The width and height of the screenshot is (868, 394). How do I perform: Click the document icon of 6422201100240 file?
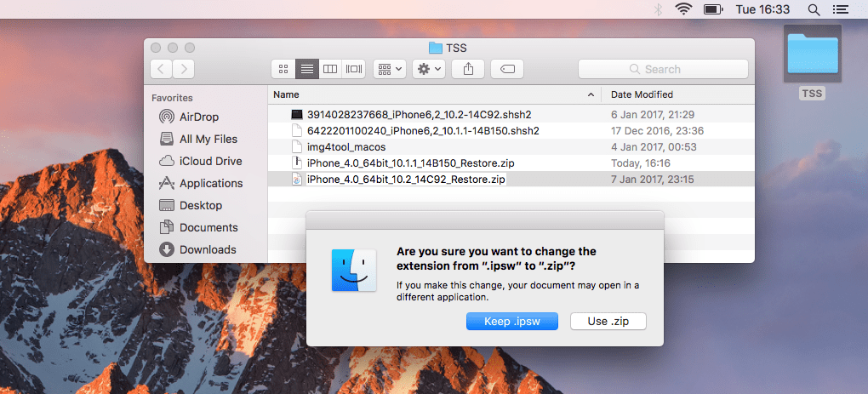coord(297,130)
